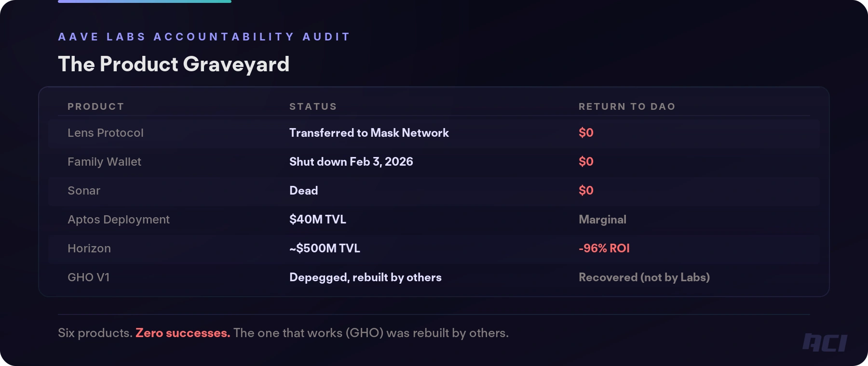
Task: Select the STATUS column header
Action: point(313,106)
